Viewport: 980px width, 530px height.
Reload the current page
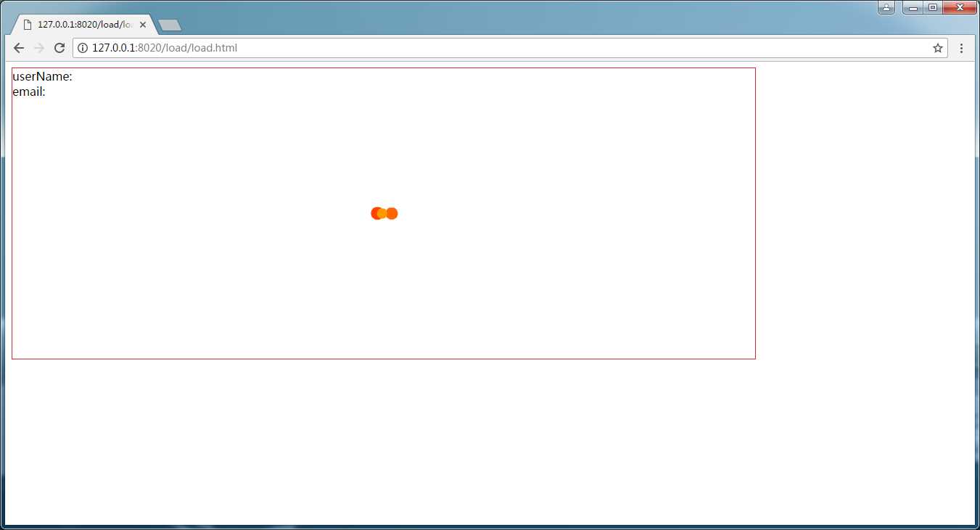pyautogui.click(x=59, y=48)
